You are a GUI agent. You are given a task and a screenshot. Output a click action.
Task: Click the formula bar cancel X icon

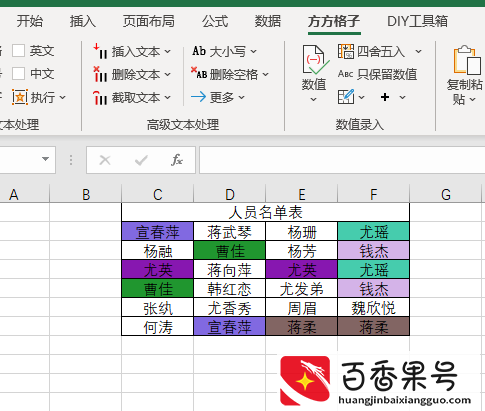[x=105, y=160]
